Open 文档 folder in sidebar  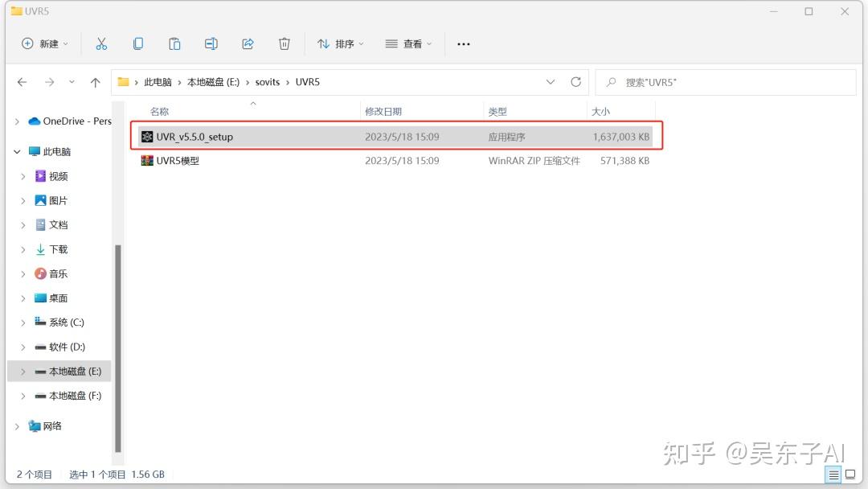(51, 225)
